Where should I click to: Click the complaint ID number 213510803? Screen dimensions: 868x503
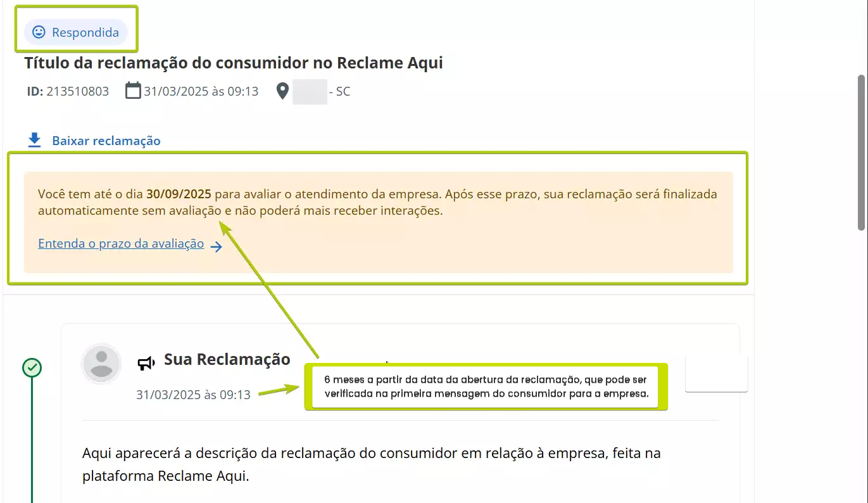coord(77,91)
